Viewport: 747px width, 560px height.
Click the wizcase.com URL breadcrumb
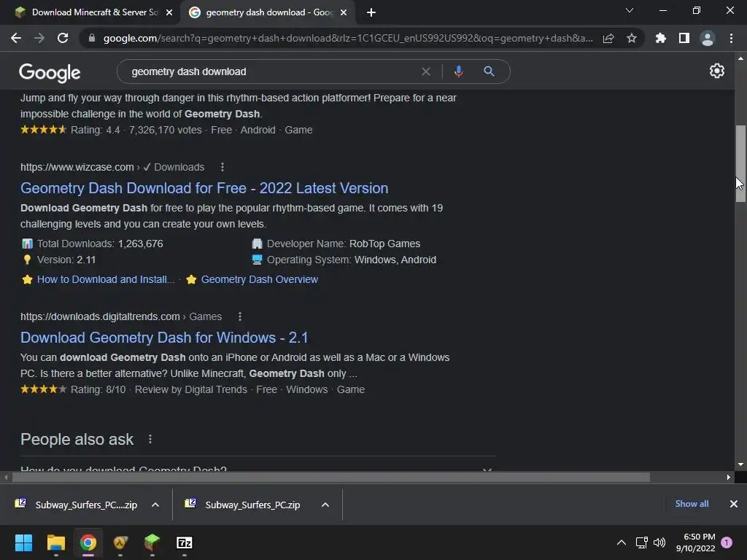tap(112, 167)
